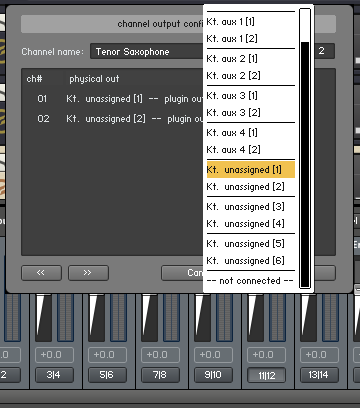Screen dimensions: 360x408
Task: Pick 'Kt. unassigned [6]' output
Action: pos(251,261)
